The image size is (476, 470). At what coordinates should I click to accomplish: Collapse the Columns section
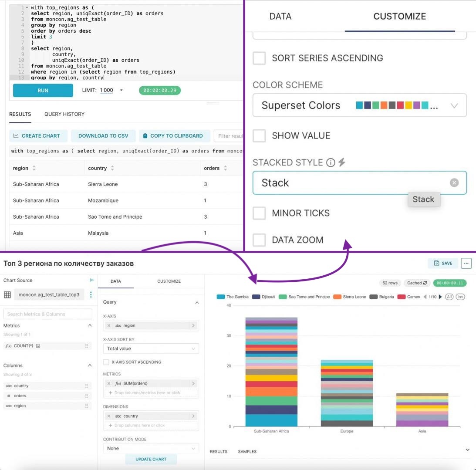90,365
